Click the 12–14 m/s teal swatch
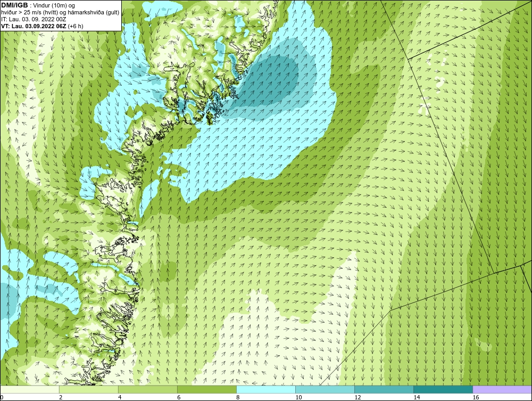The height and width of the screenshot is (401, 532). (384, 389)
